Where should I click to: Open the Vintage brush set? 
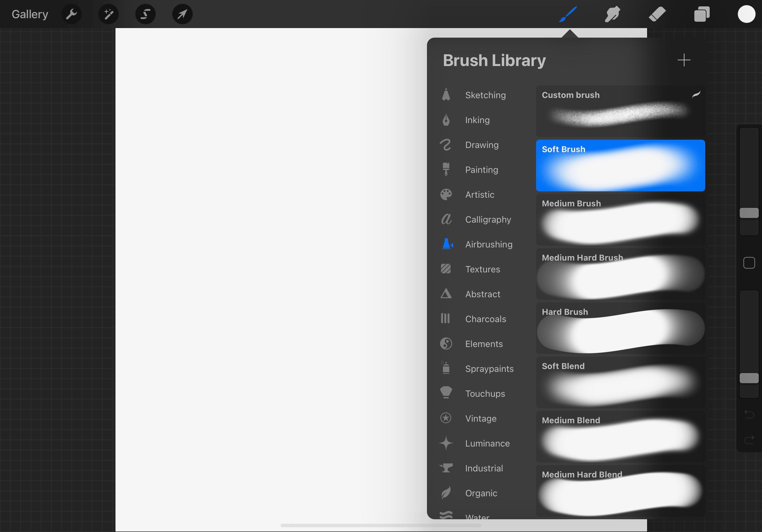click(x=481, y=418)
